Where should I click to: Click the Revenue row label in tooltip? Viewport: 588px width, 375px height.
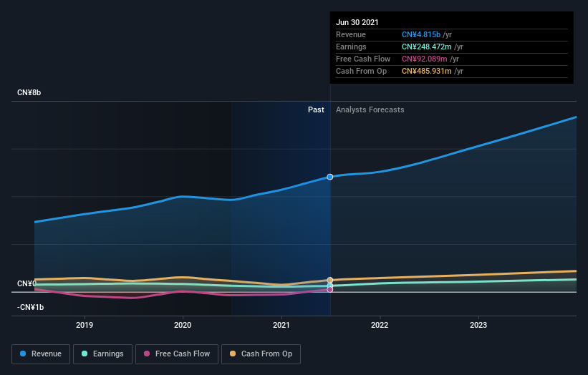click(351, 34)
